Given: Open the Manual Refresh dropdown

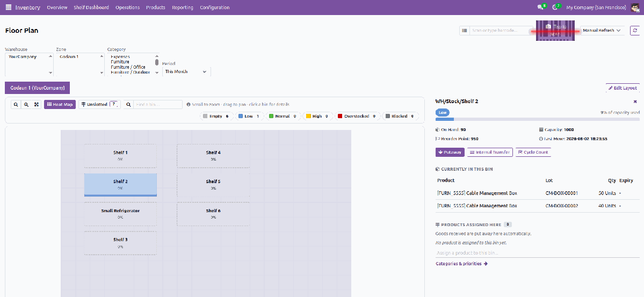Looking at the screenshot, I should (602, 31).
